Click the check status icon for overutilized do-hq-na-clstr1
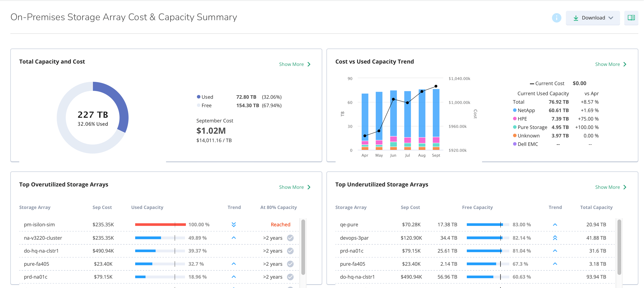Screen dimensions: 644x288 [290, 251]
